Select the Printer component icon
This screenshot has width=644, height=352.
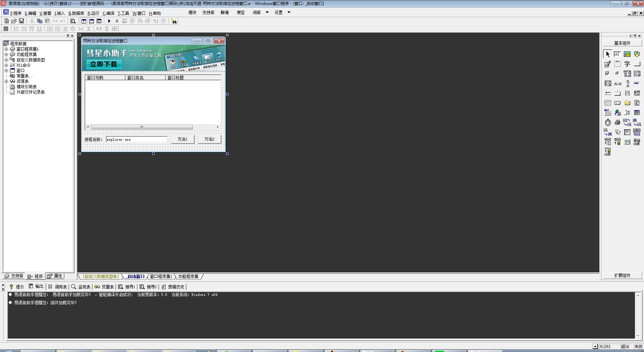[618, 122]
